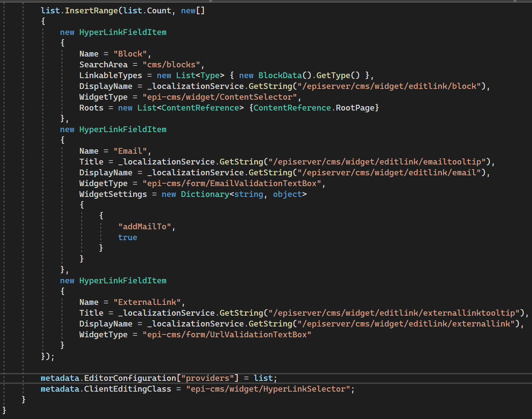Click the "epi-cms/form/UrlValidationTextBox" string
Screen dimensions: 532x419
coord(227,335)
